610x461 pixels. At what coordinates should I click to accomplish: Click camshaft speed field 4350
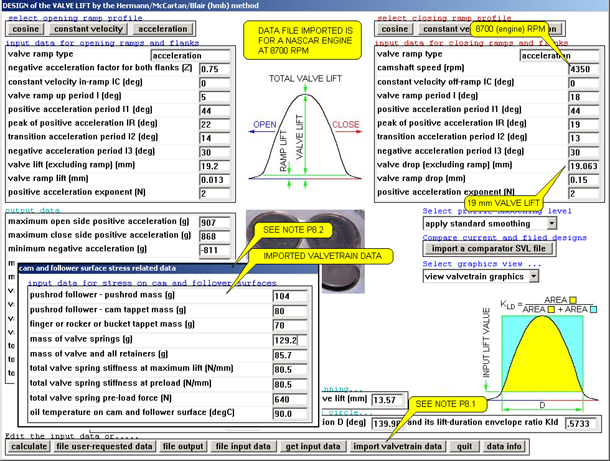(584, 69)
